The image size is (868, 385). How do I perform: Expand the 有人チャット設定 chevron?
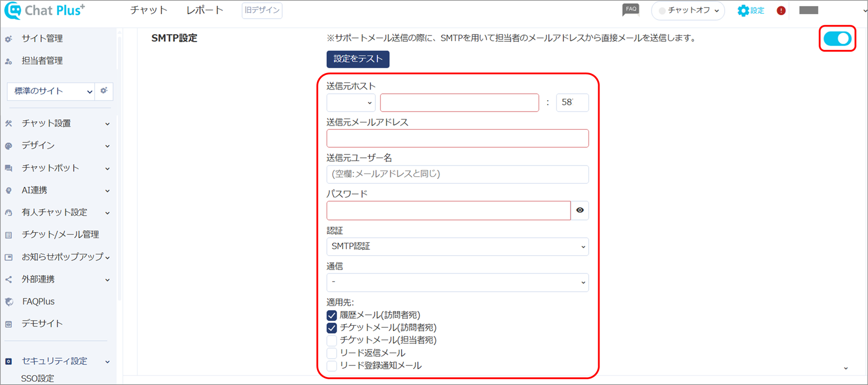107,213
